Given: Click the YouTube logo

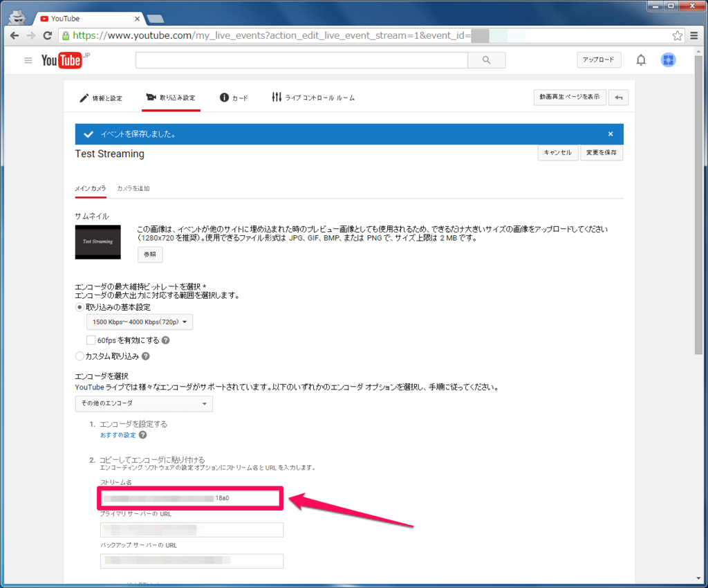Looking at the screenshot, I should click(62, 60).
